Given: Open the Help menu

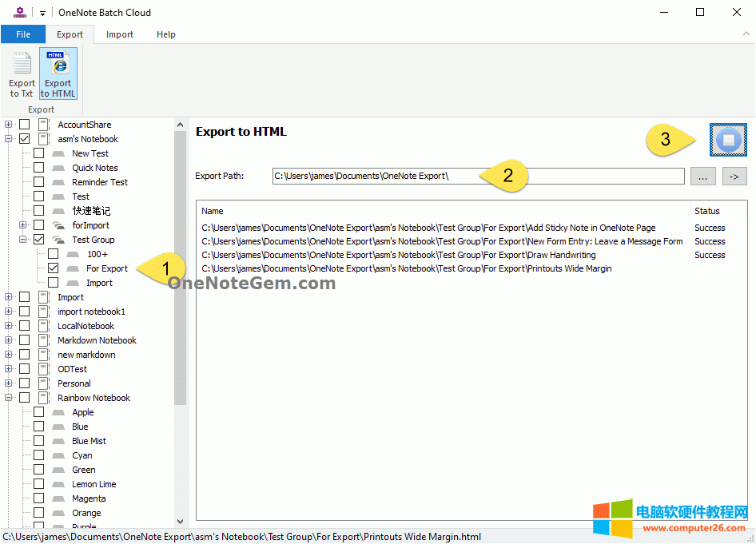Looking at the screenshot, I should pyautogui.click(x=165, y=34).
